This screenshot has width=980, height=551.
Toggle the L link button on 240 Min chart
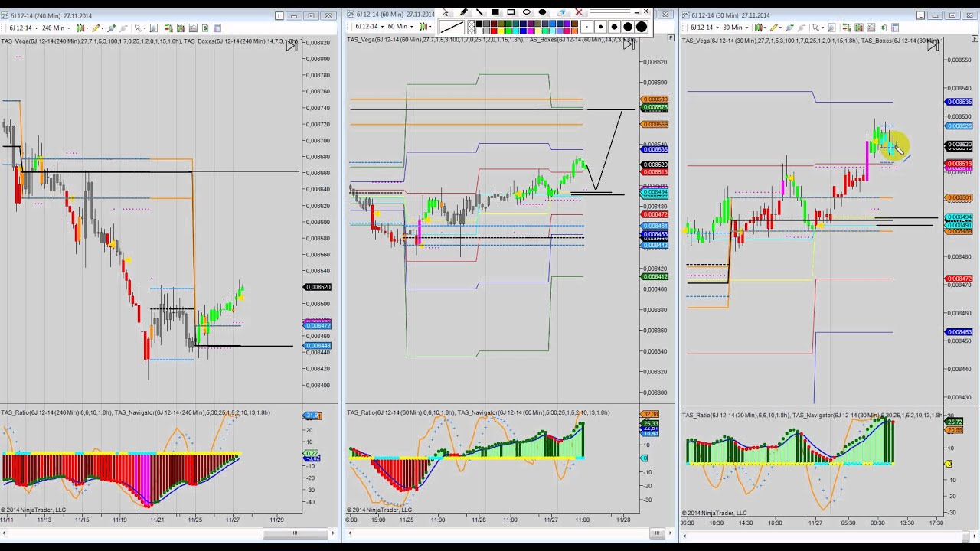tap(279, 15)
